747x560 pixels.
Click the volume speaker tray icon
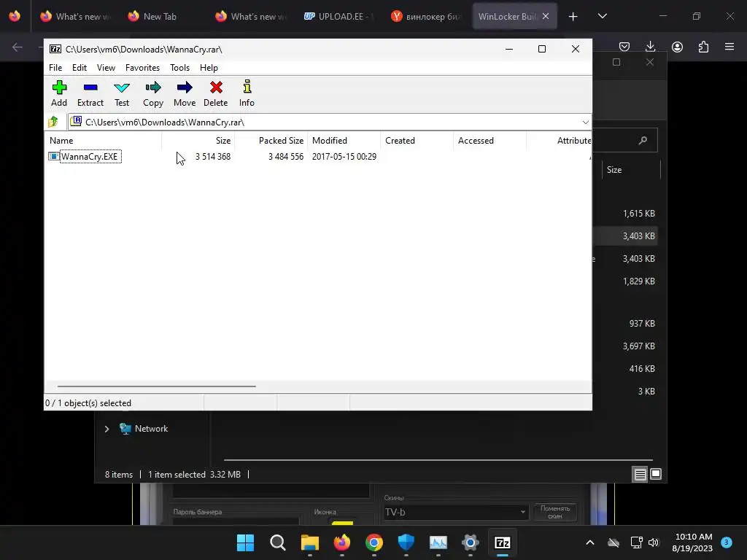(x=654, y=542)
